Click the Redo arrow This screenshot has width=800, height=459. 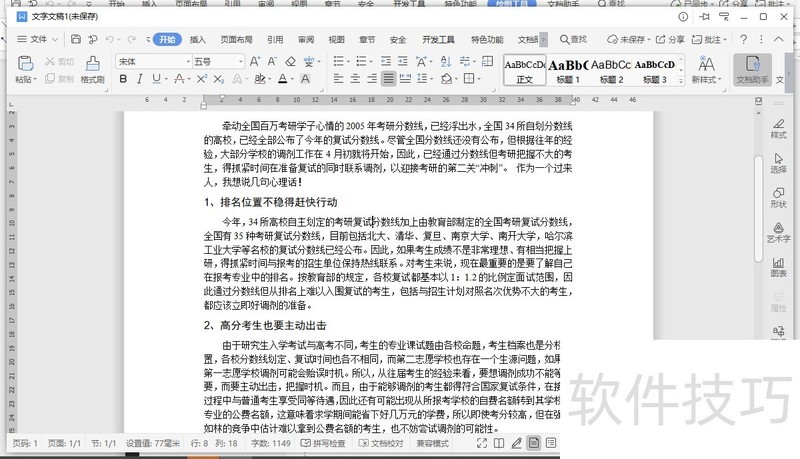click(x=132, y=39)
